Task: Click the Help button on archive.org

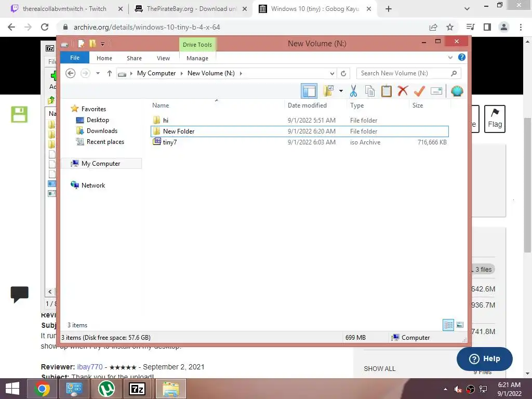Action: (x=485, y=358)
